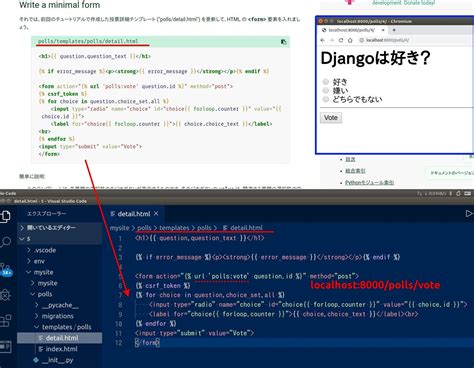Select the 好き radio option
The height and width of the screenshot is (368, 474).
coord(326,82)
